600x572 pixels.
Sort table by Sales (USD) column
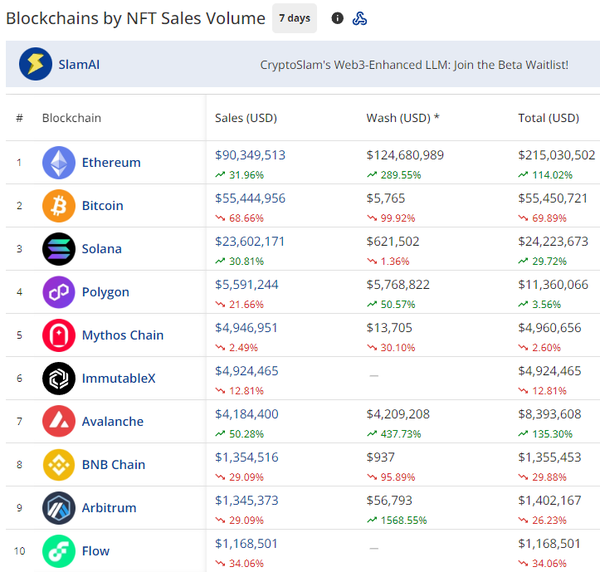tap(246, 118)
